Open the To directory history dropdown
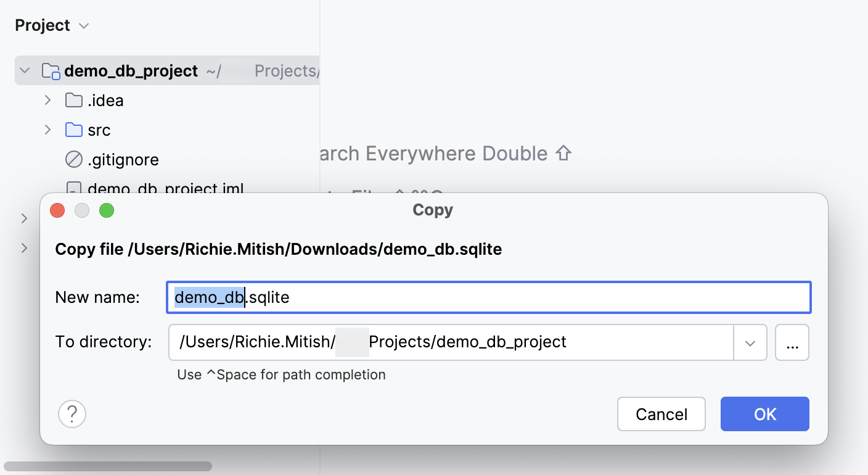 click(x=750, y=342)
